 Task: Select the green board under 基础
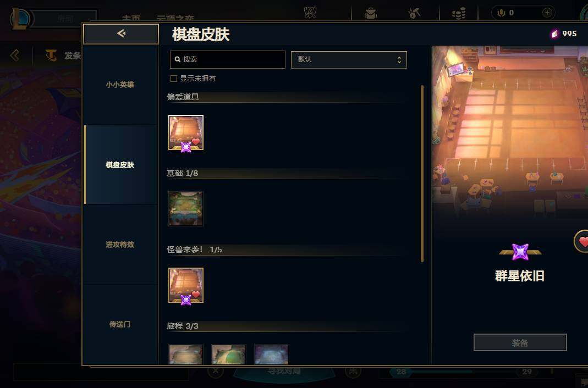(185, 209)
